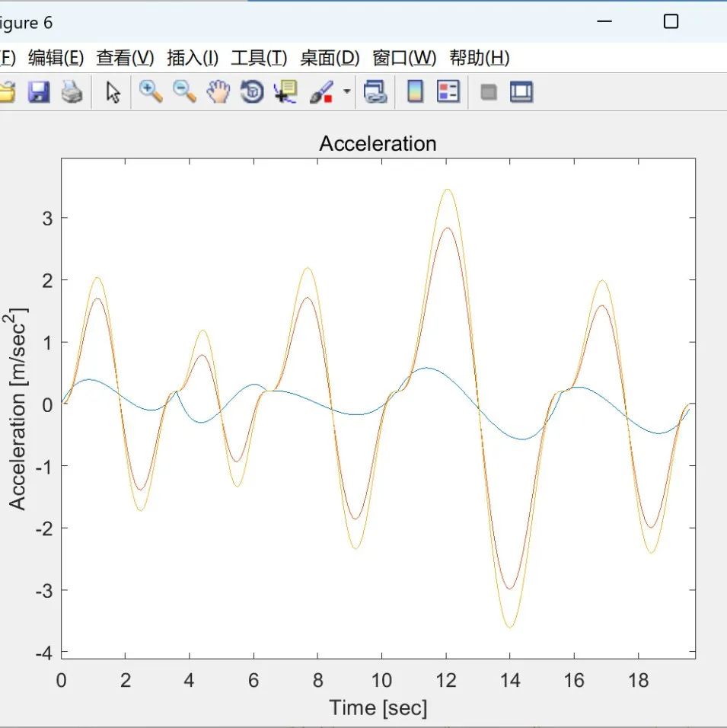Viewport: 727px width, 728px height.
Task: Select the Brush/Select Data tool
Action: pos(321,91)
